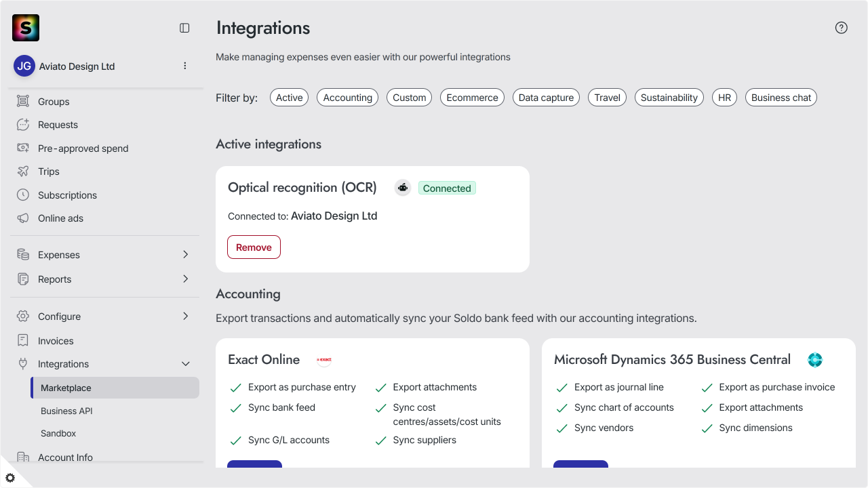The width and height of the screenshot is (868, 488).
Task: Click the Integrations plug icon
Action: pyautogui.click(x=23, y=364)
